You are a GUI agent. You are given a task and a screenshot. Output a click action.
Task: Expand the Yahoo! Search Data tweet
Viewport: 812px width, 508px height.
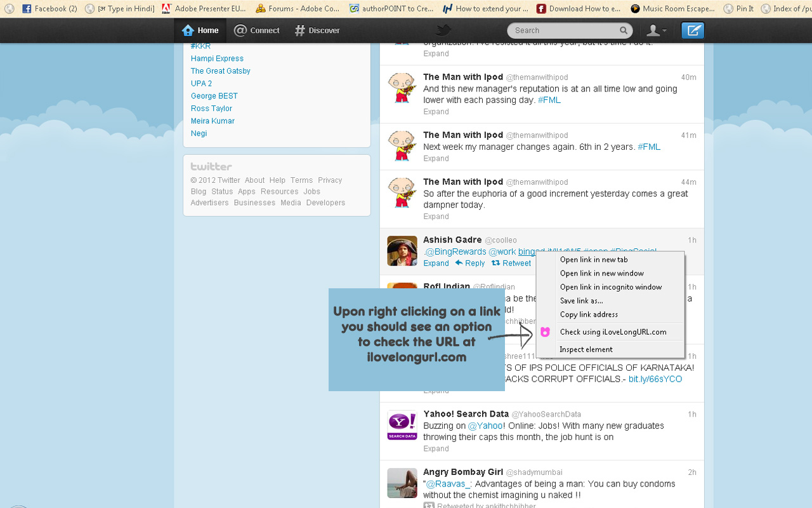tap(436, 449)
